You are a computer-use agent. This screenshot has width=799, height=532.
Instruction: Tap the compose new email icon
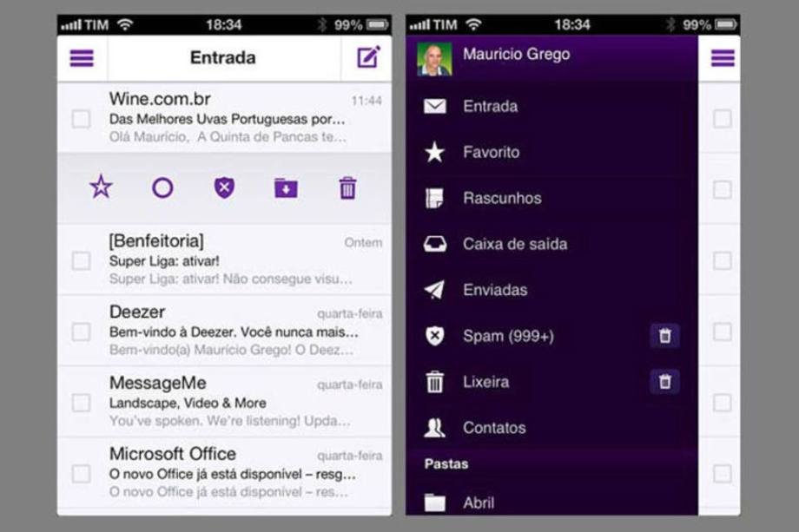(x=368, y=58)
